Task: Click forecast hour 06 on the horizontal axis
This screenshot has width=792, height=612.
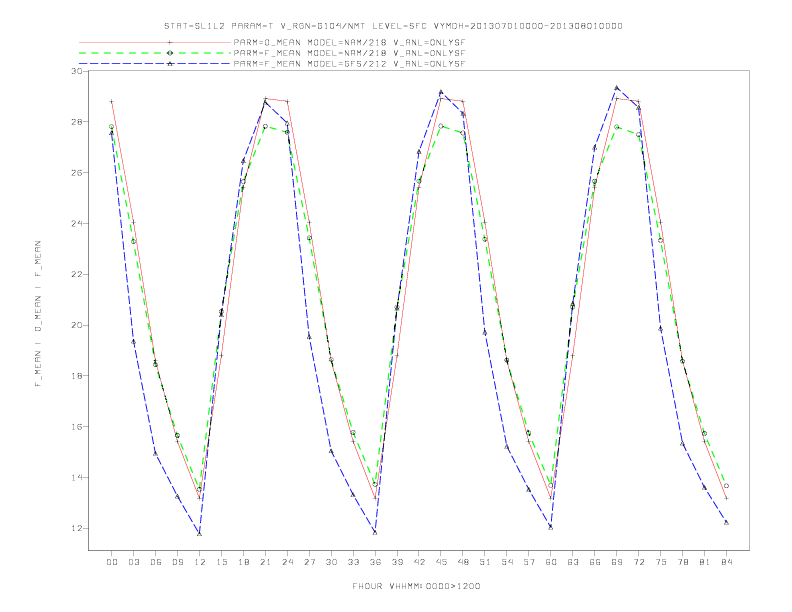Action: pyautogui.click(x=156, y=562)
